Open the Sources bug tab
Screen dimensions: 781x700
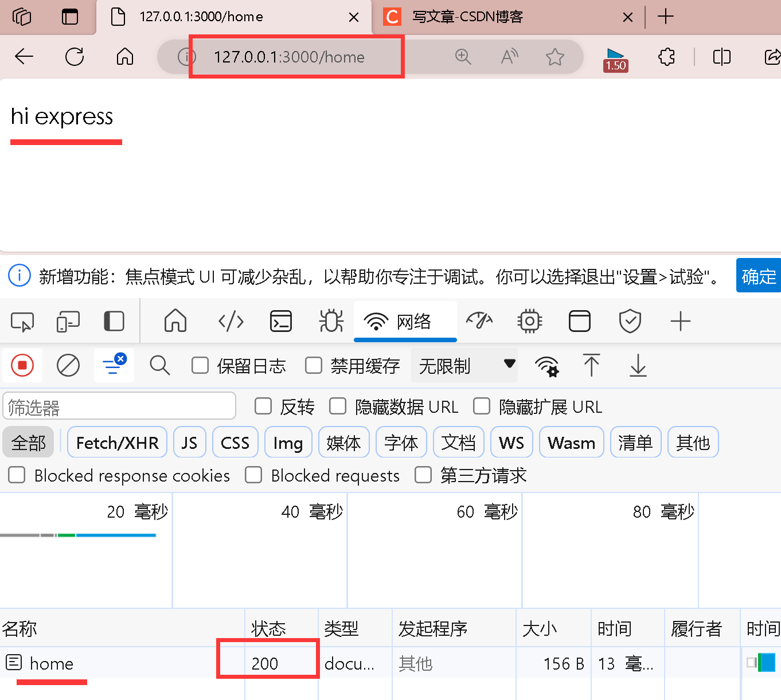coord(331,321)
